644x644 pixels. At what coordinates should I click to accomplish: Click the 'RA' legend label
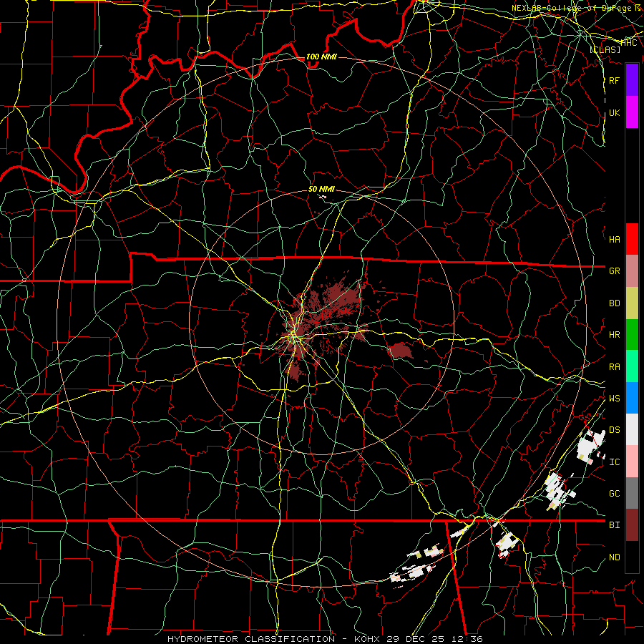coord(614,367)
